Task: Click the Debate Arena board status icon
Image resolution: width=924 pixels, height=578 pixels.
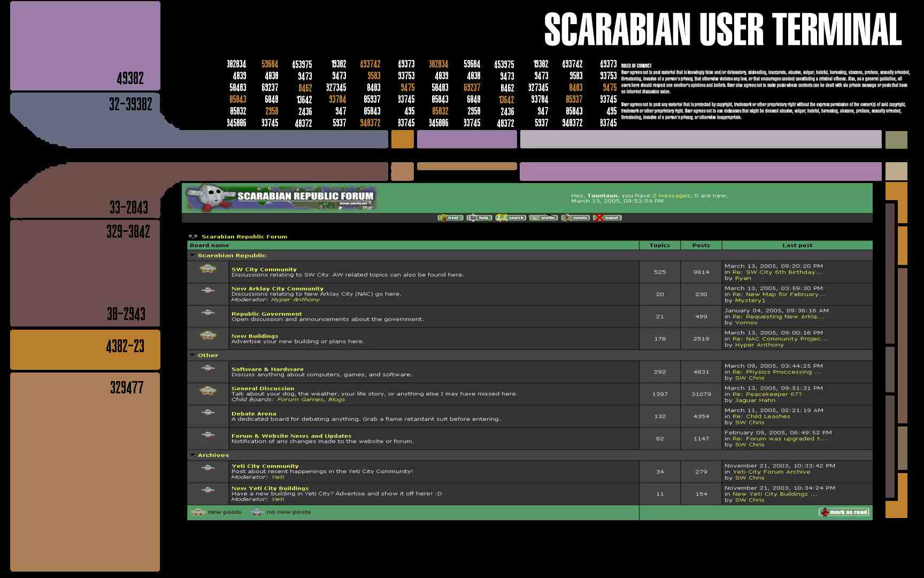Action: 208,413
